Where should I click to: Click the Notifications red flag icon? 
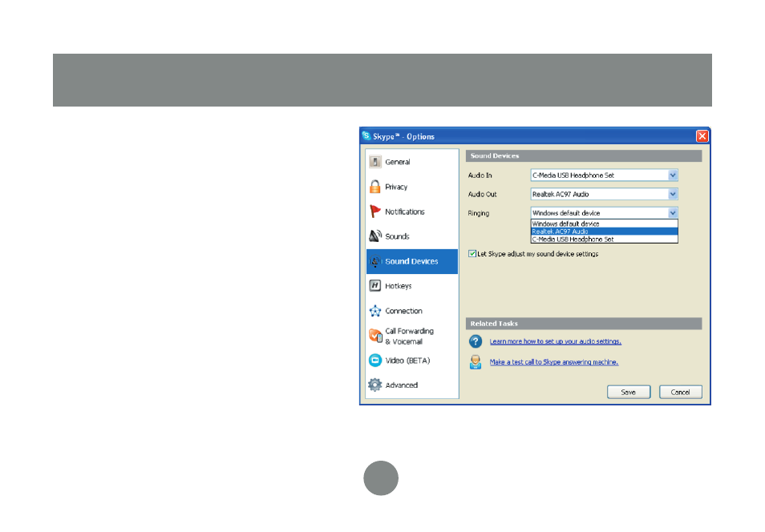coord(374,212)
